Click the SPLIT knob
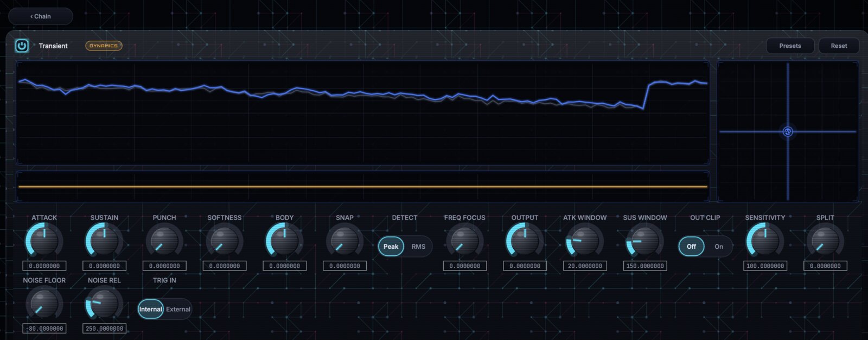Screen dimensions: 868x340 click(825, 241)
